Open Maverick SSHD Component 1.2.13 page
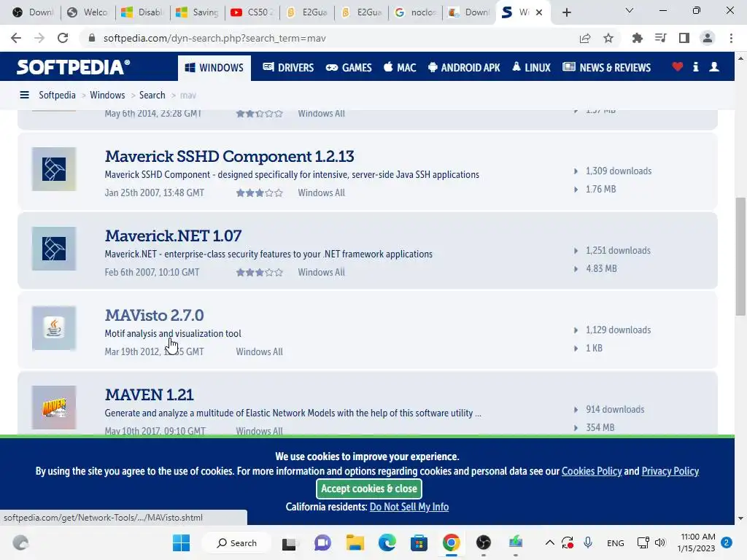 (x=230, y=156)
